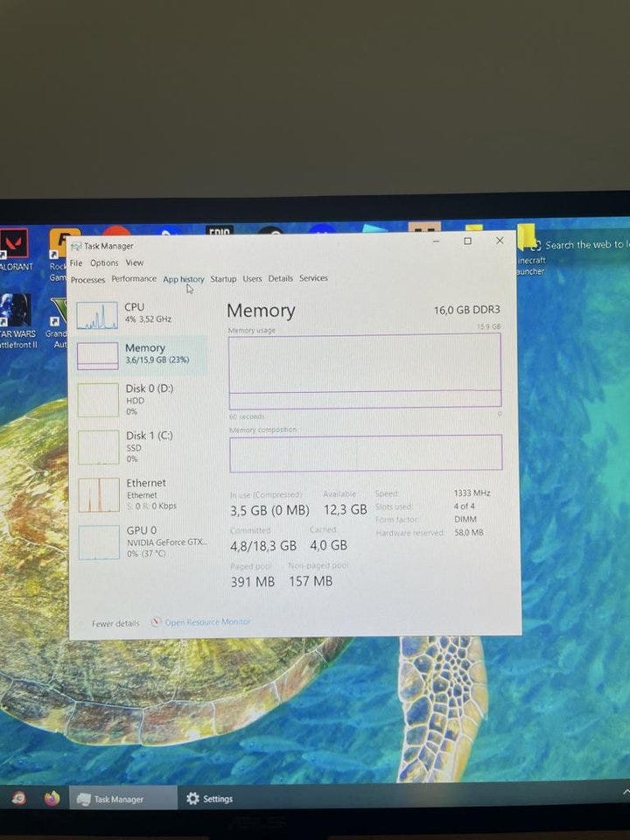Click the 16,0 GB DDR3 label
630x840 pixels.
(x=466, y=310)
